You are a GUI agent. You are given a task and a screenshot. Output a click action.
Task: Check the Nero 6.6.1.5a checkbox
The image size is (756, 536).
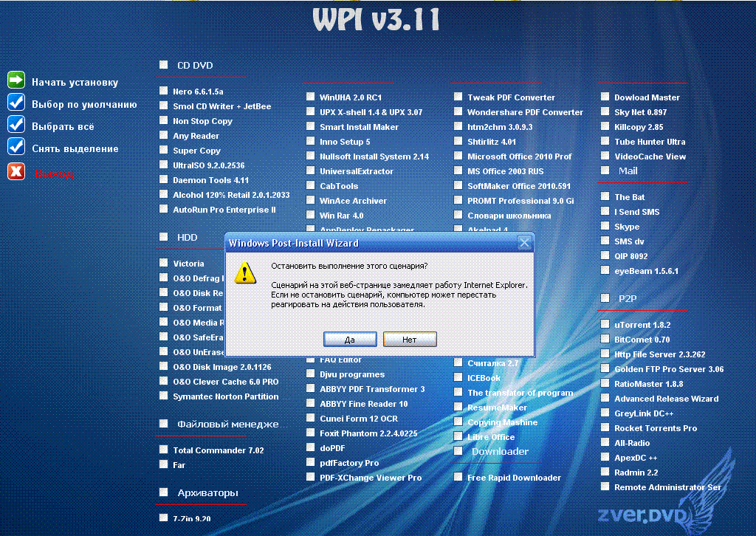[164, 91]
